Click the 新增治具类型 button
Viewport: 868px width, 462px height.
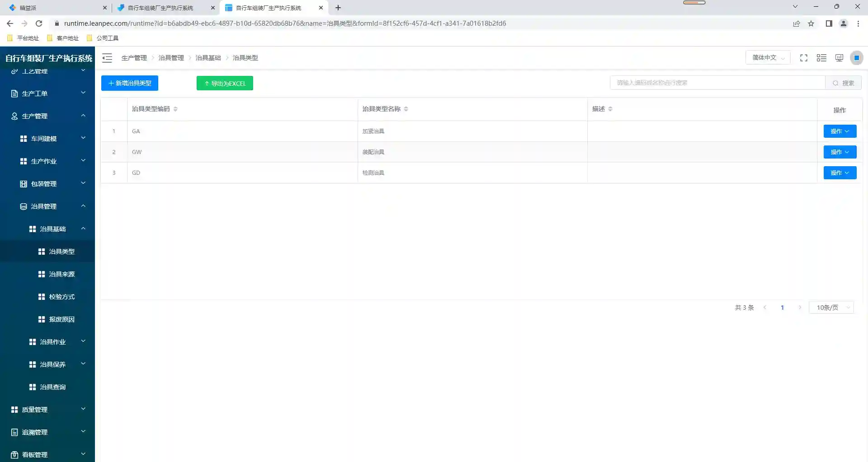tap(130, 83)
